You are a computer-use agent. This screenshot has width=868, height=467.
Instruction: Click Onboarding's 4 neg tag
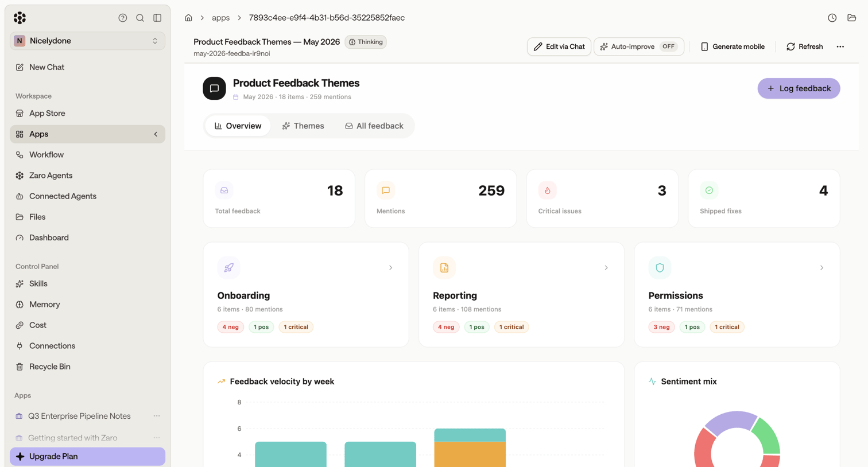[230, 327]
